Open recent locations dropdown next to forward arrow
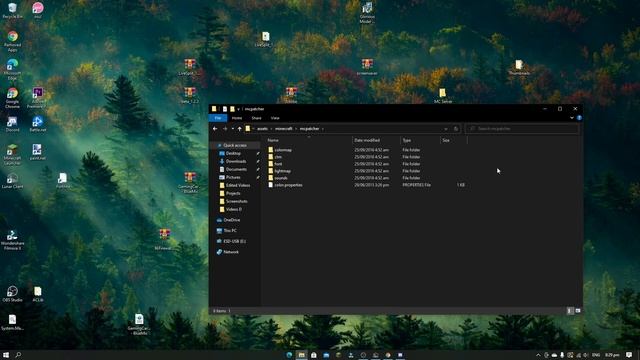Screen dimensions: 640x360 click(x=233, y=129)
